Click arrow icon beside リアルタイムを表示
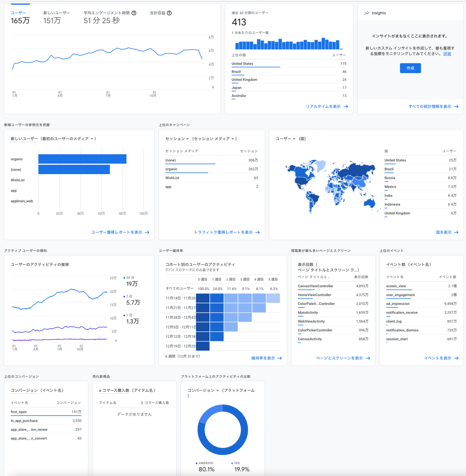This screenshot has height=476, width=466. [346, 107]
